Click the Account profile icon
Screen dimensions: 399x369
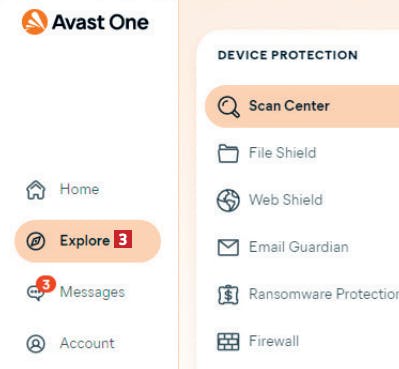(36, 344)
